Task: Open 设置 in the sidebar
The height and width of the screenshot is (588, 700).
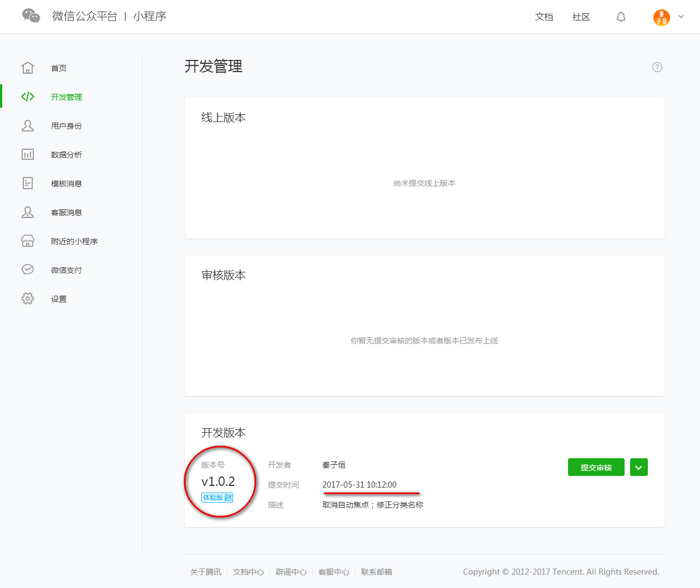Action: (x=59, y=299)
